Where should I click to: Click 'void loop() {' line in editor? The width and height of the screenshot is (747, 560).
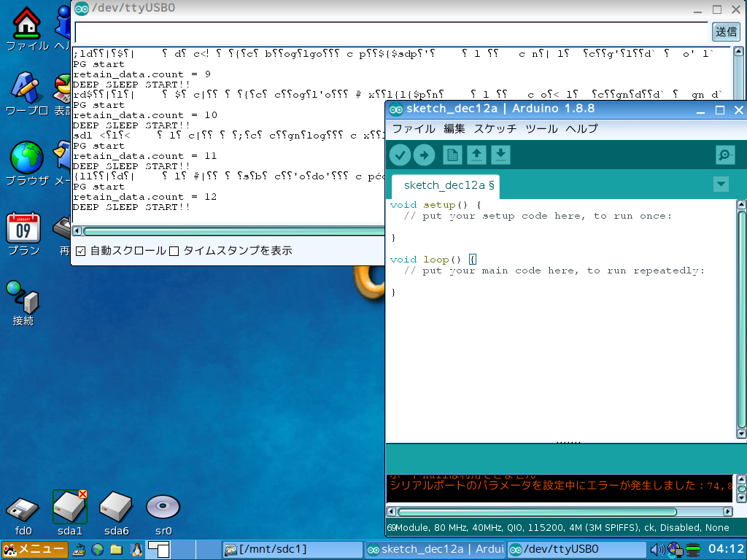[433, 260]
